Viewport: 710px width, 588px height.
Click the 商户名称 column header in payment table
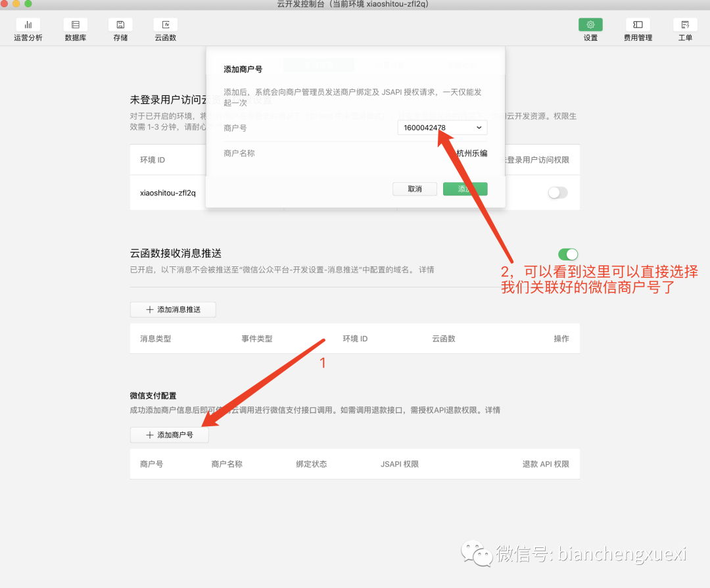227,464
